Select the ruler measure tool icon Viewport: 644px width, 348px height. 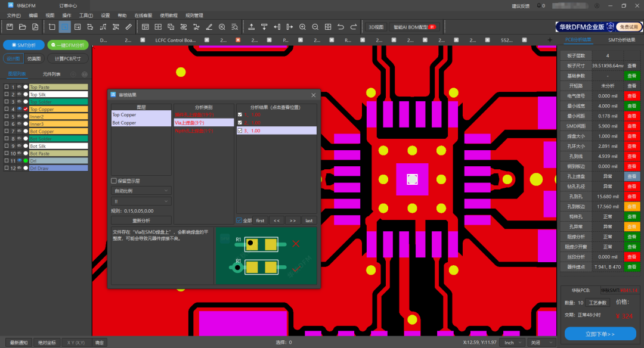[129, 27]
